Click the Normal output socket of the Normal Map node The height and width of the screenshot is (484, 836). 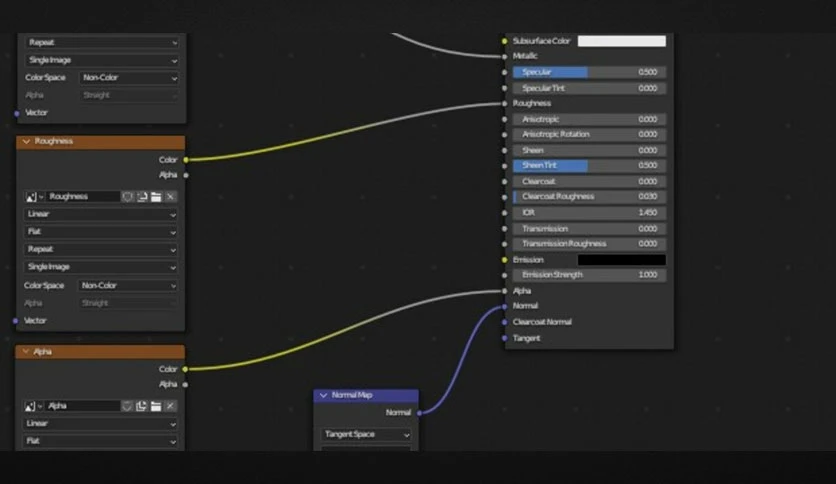tap(420, 413)
